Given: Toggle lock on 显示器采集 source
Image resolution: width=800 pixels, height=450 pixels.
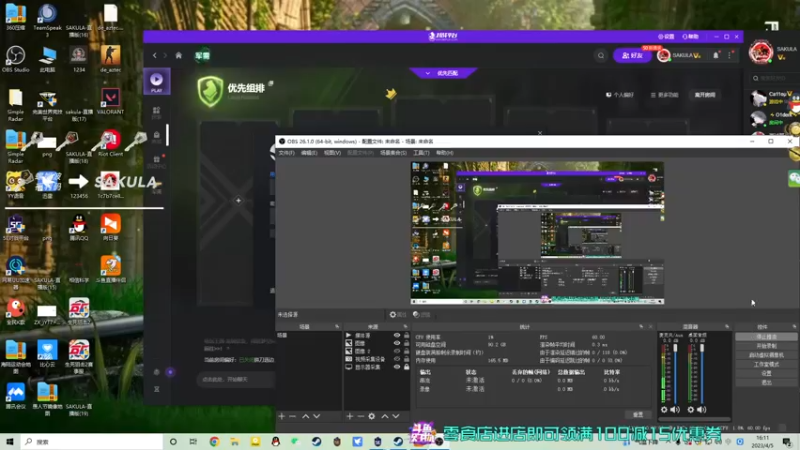Looking at the screenshot, I should click(x=407, y=367).
